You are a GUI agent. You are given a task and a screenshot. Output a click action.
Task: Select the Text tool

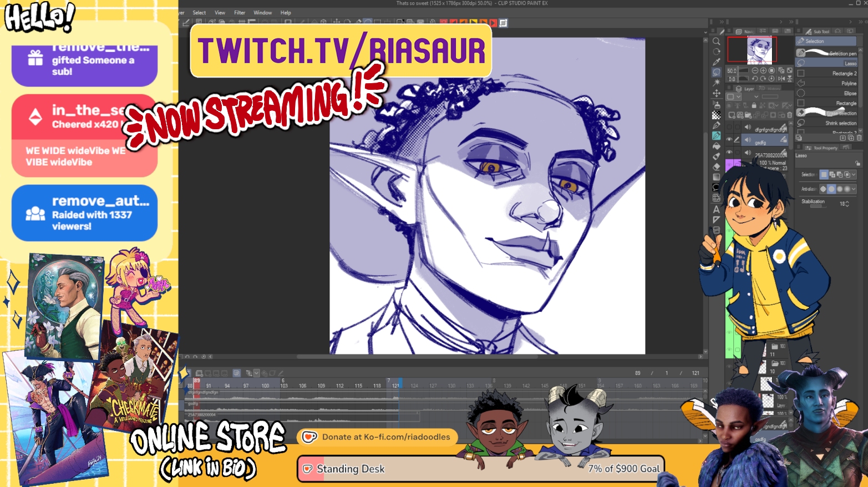click(717, 209)
